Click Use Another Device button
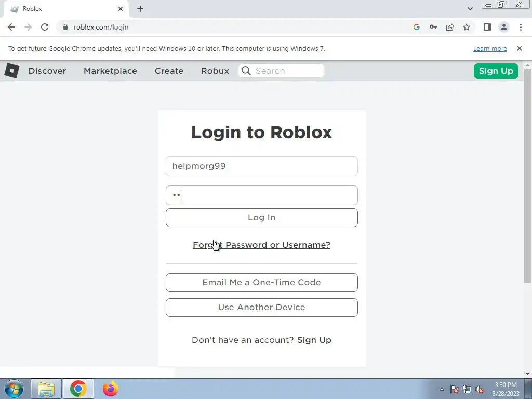This screenshot has height=399, width=532. pyautogui.click(x=262, y=308)
